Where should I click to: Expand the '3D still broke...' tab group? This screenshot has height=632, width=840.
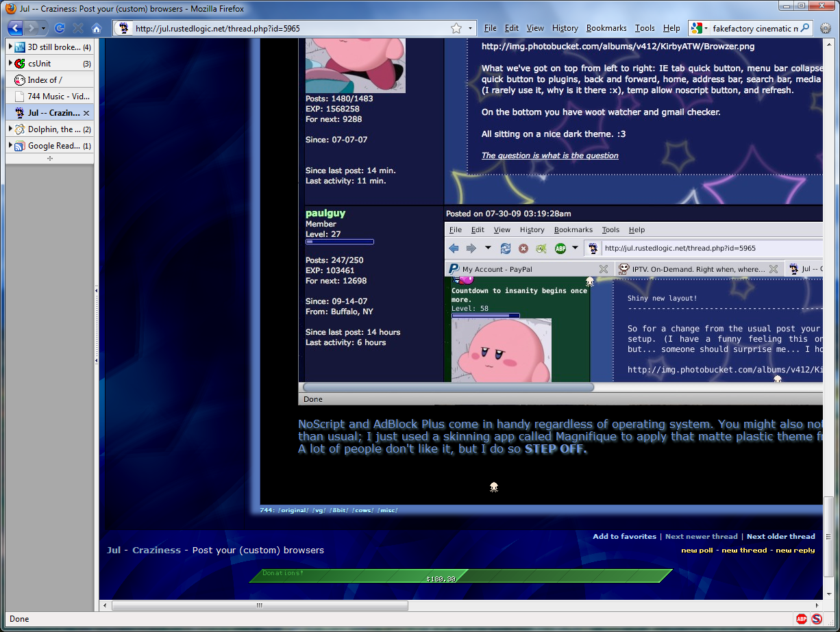tap(10, 47)
